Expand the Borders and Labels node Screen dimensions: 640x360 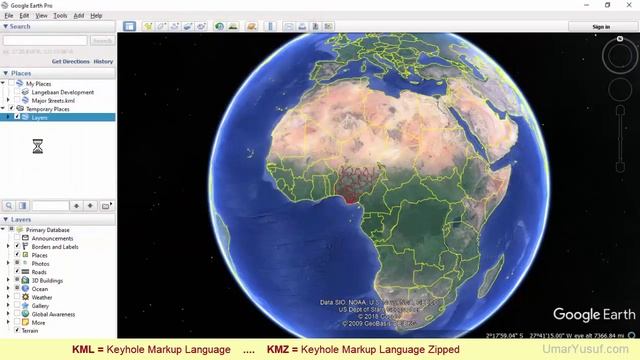click(x=8, y=247)
